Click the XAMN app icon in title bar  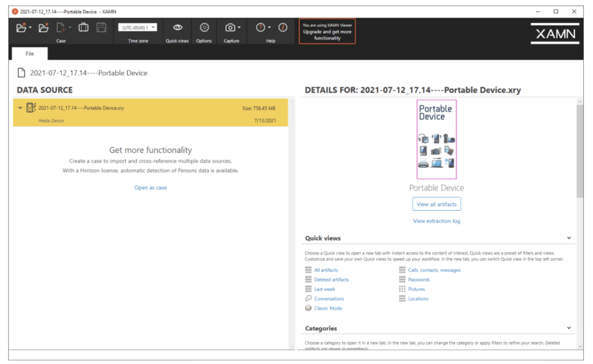point(15,12)
